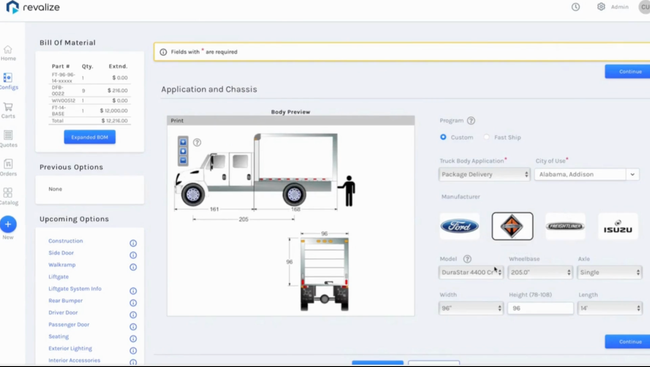The image size is (650, 367).
Task: Click the Height input field
Action: click(x=540, y=308)
